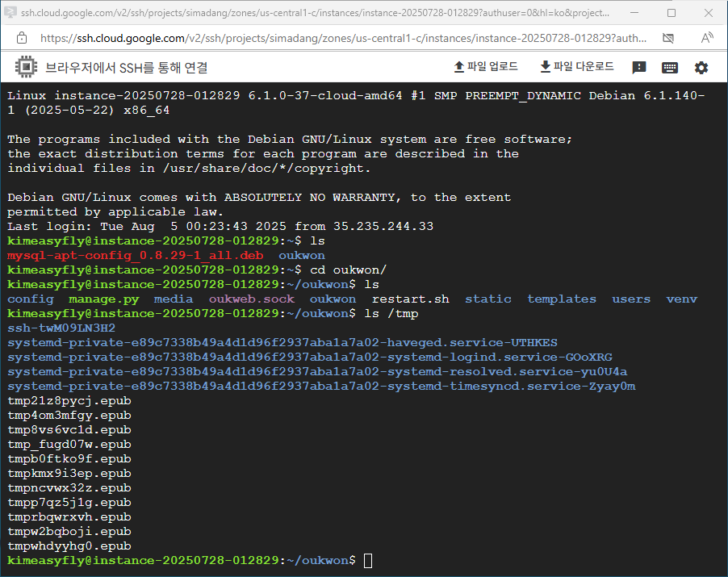Click the media directory name
728x577 pixels.
pyautogui.click(x=174, y=299)
